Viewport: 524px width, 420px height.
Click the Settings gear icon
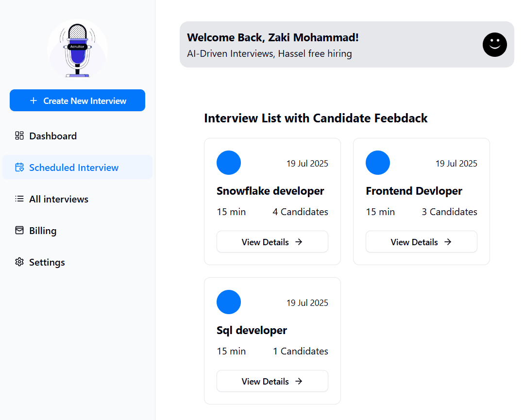tap(19, 262)
